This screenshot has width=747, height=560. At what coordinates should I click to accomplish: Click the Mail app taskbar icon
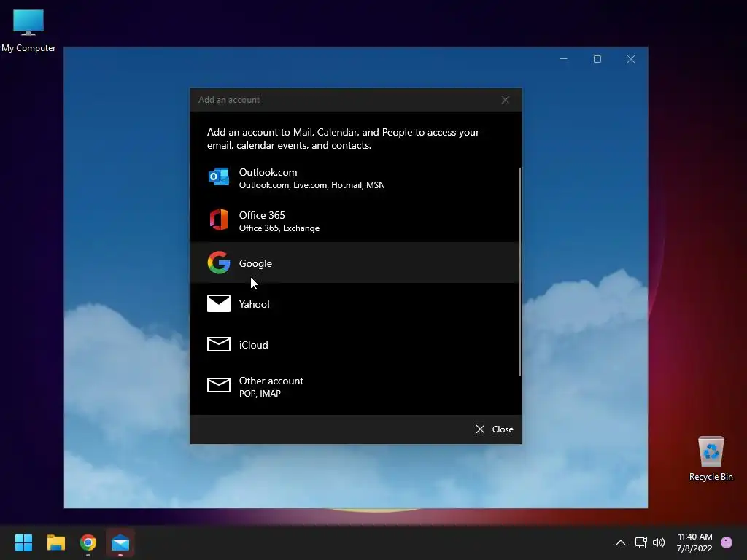pos(120,542)
